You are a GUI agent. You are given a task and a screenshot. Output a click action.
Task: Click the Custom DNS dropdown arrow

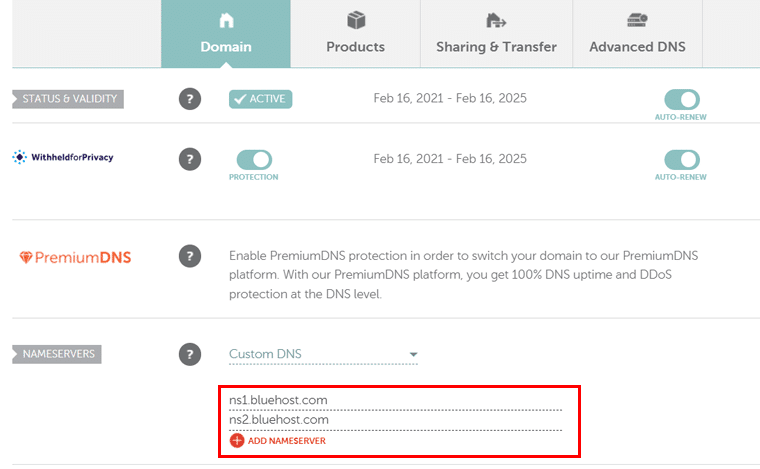pyautogui.click(x=413, y=355)
